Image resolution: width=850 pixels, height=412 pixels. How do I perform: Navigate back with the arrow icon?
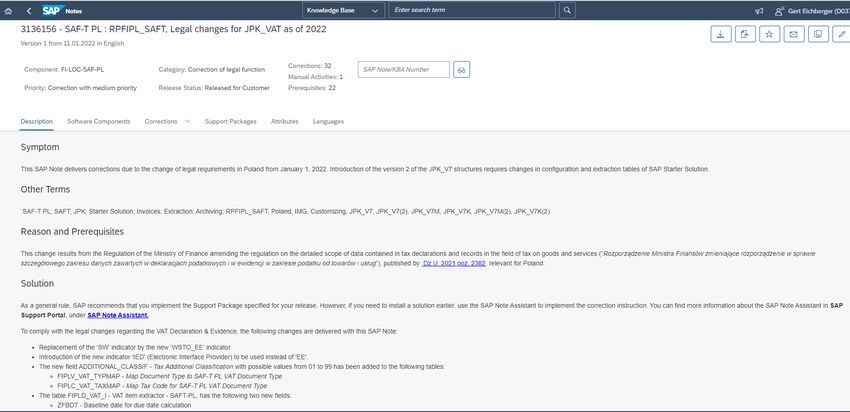click(x=29, y=10)
